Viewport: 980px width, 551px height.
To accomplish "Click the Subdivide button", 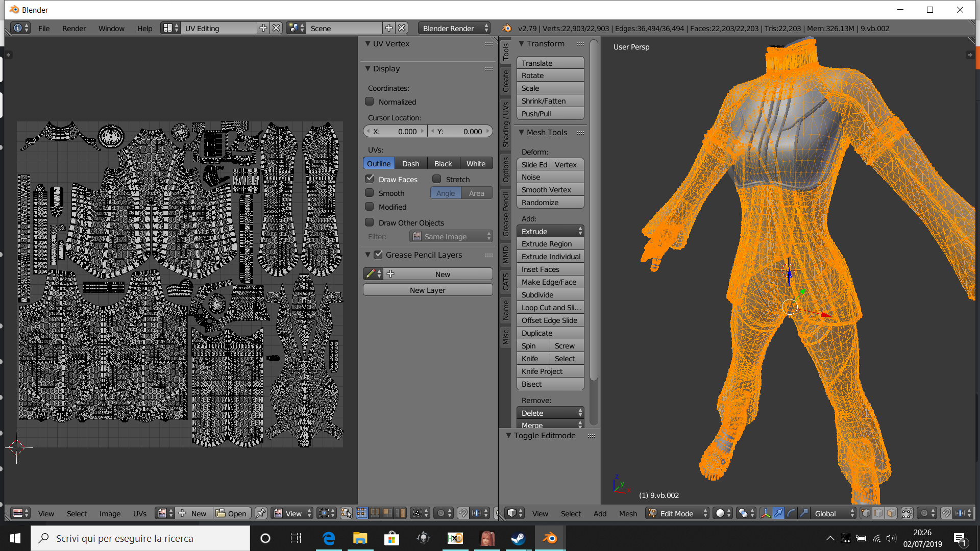I will tap(550, 294).
